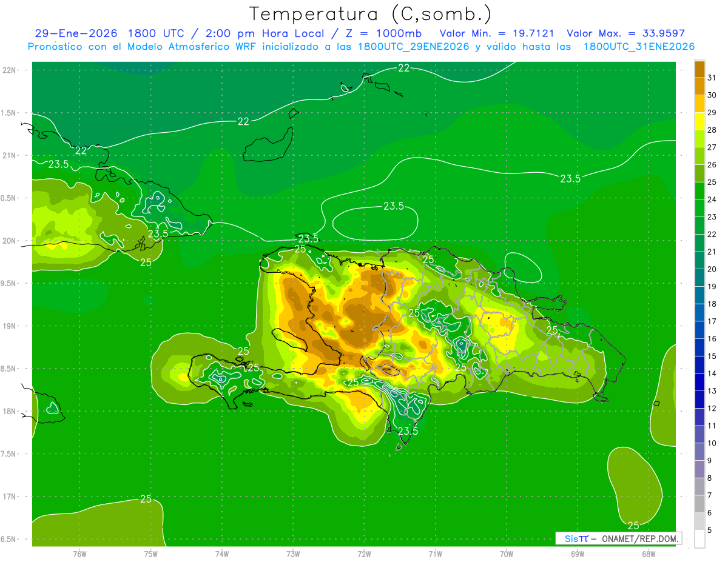Click the '68W' longitude axis label
The image size is (728, 562).
pyautogui.click(x=649, y=554)
